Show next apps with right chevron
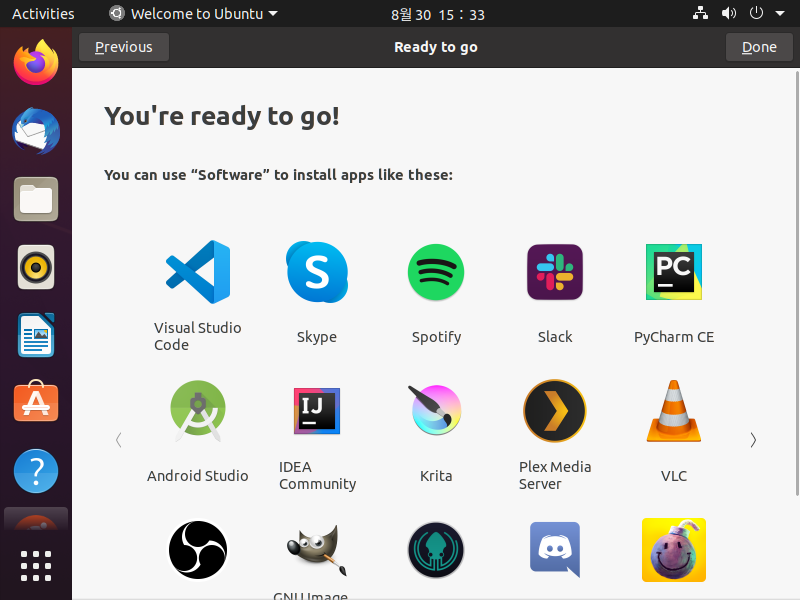Image resolution: width=800 pixels, height=600 pixels. pyautogui.click(x=753, y=440)
